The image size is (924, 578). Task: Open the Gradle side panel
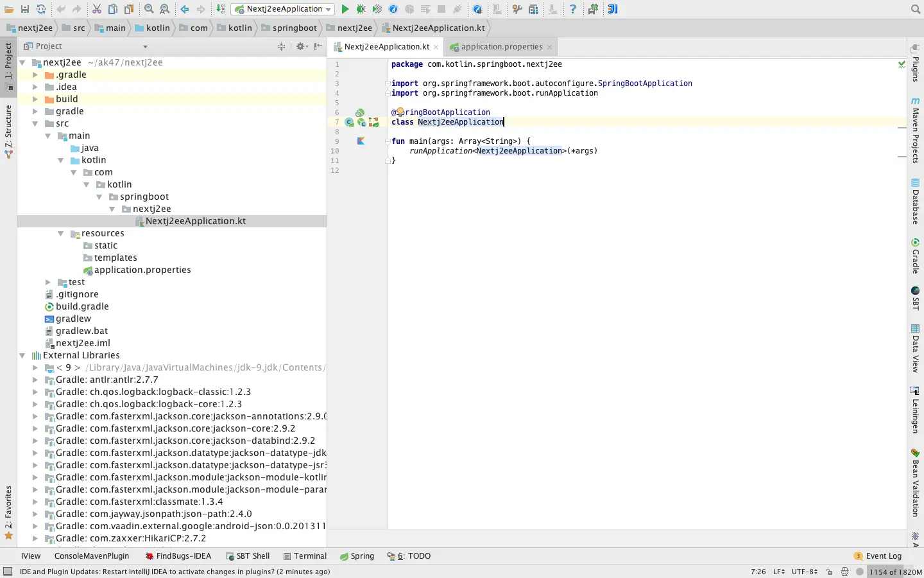(916, 256)
